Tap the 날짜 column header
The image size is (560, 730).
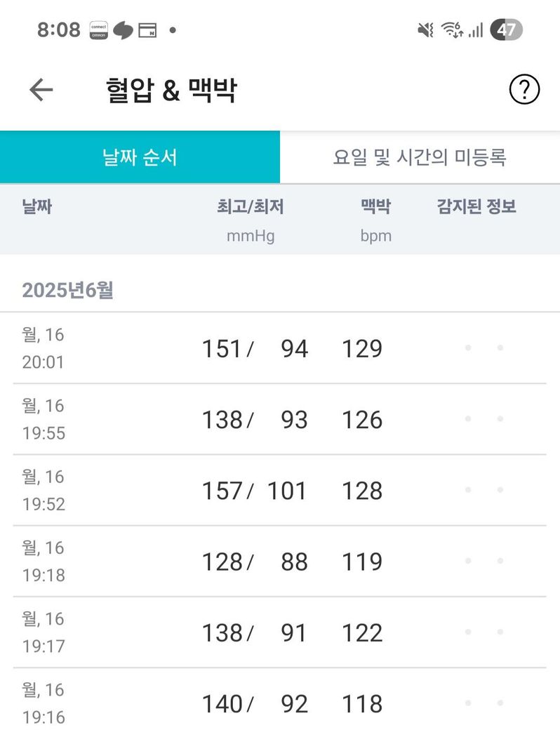coord(37,206)
